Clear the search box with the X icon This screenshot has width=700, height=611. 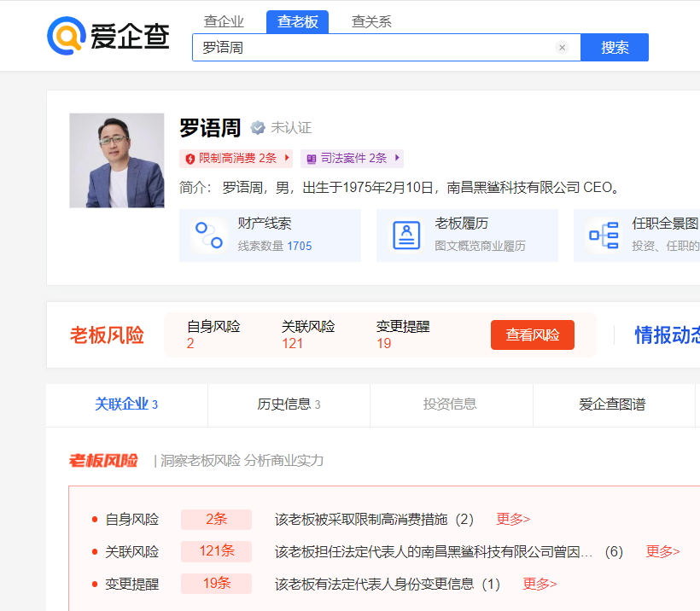click(562, 47)
